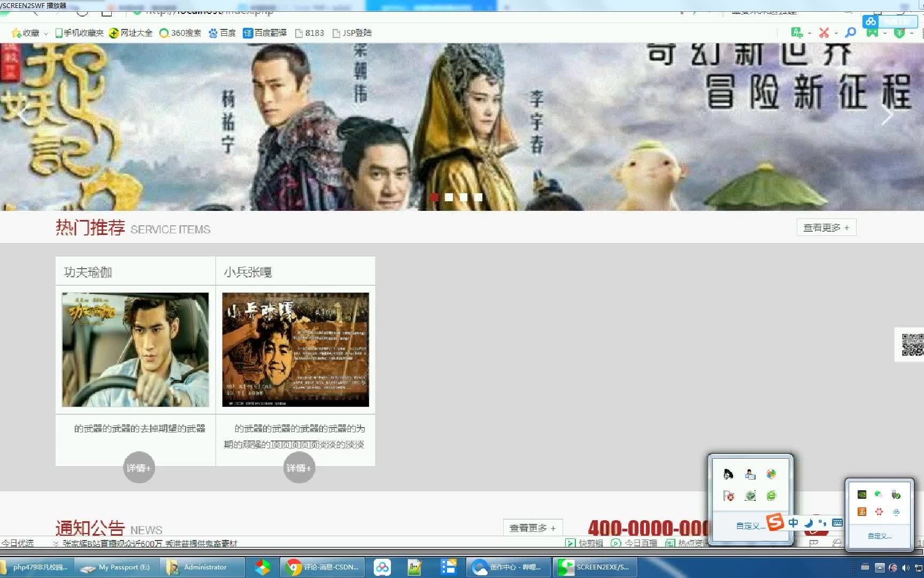The width and height of the screenshot is (924, 578).
Task: Click 查看更多 + beside 热门推荐
Action: coord(826,227)
